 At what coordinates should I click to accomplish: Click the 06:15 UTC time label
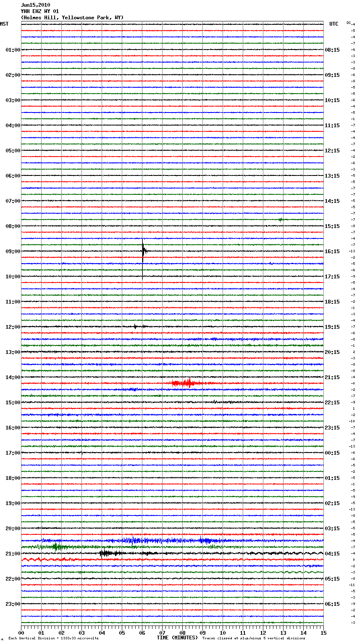332,604
